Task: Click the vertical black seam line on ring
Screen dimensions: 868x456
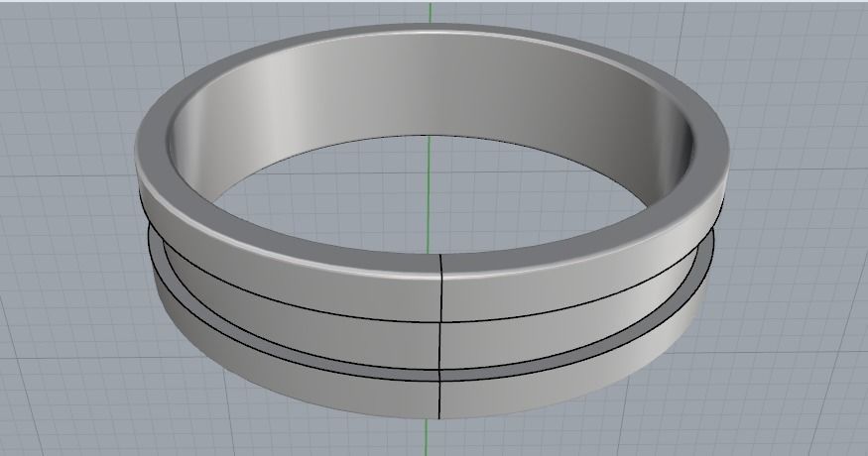Action: pos(440,336)
